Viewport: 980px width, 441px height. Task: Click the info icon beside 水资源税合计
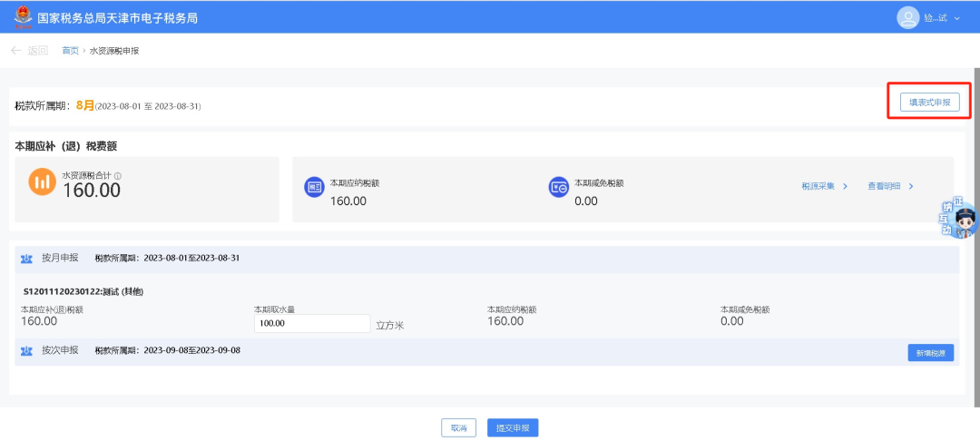point(117,176)
